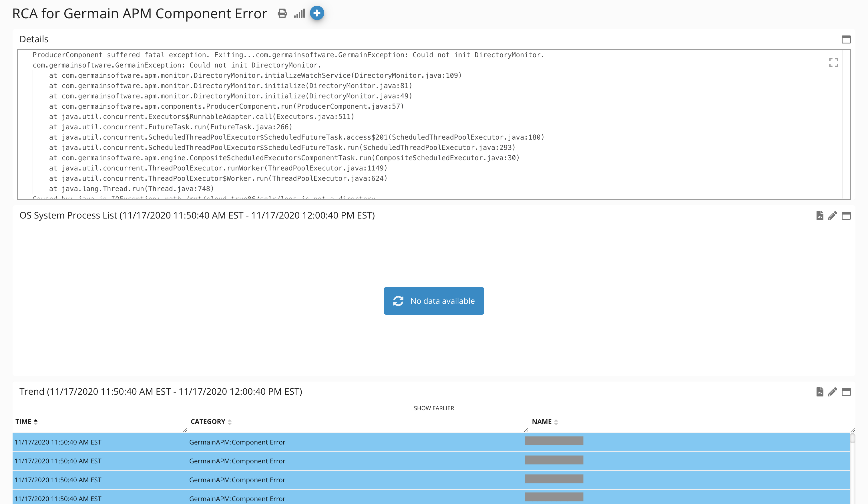Click the No data available refresh button
The height and width of the screenshot is (504, 868).
pos(434,301)
